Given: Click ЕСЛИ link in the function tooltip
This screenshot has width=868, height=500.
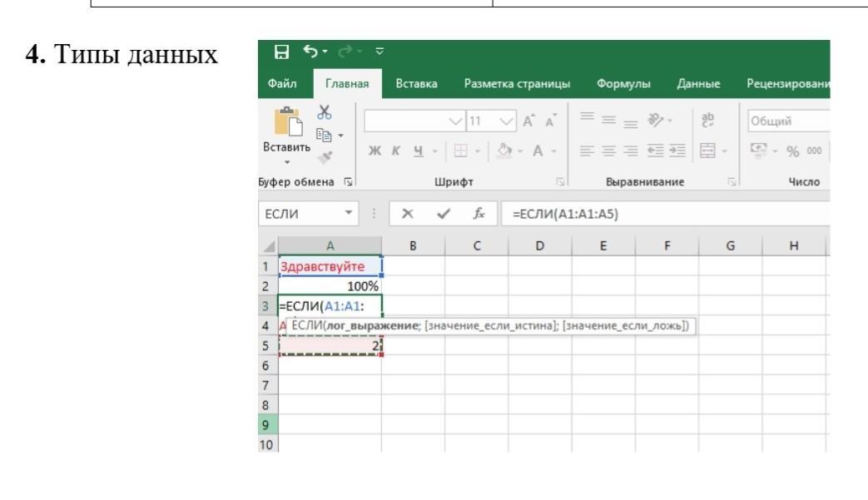Looking at the screenshot, I should pos(307,325).
